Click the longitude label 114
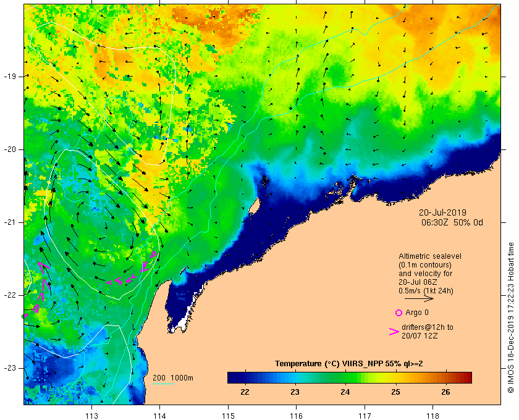This screenshot has width=519, height=420. [x=160, y=416]
